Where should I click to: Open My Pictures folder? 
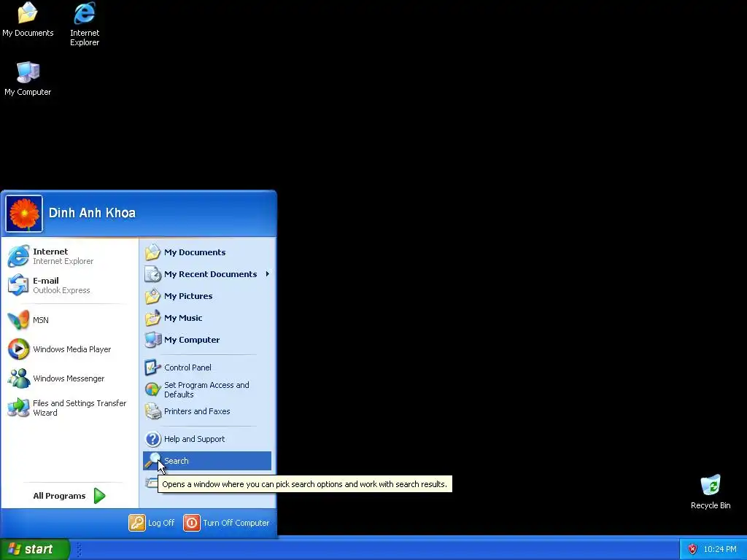pos(207,296)
